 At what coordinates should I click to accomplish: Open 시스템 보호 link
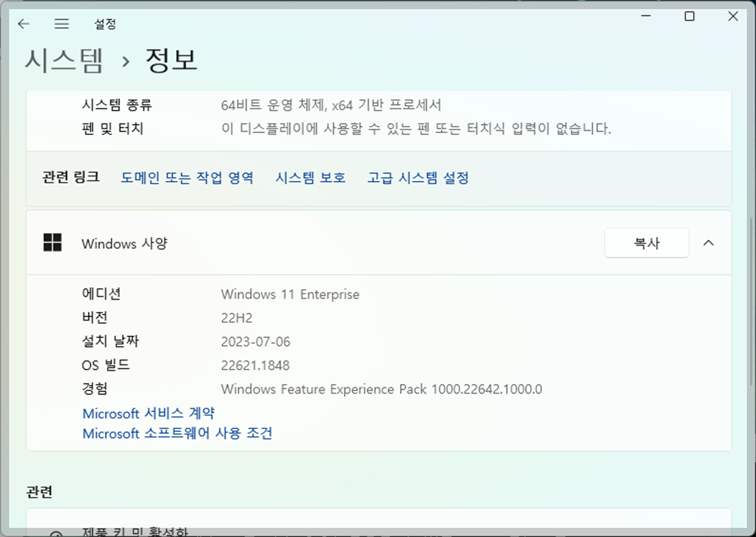click(x=310, y=178)
